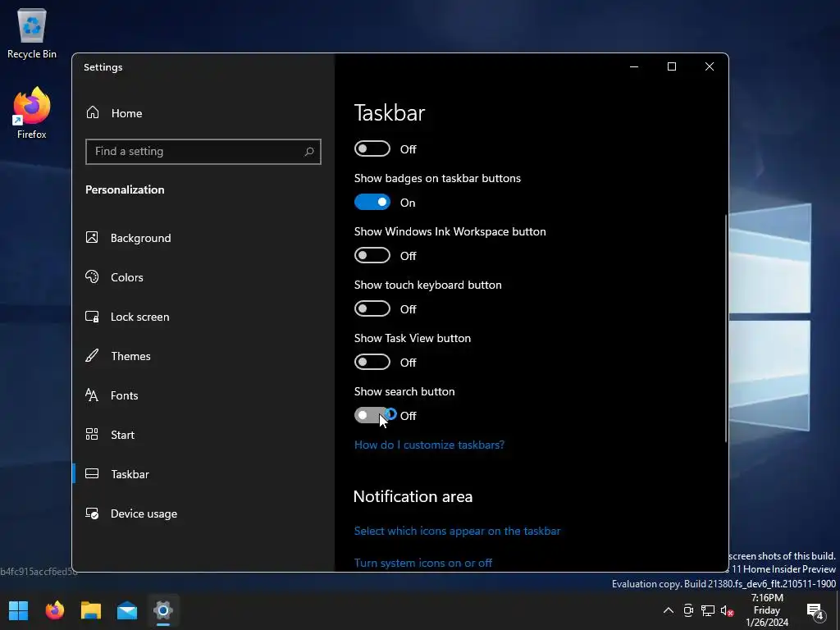The image size is (840, 630).
Task: Select the Background picture icon
Action: pyautogui.click(x=92, y=237)
